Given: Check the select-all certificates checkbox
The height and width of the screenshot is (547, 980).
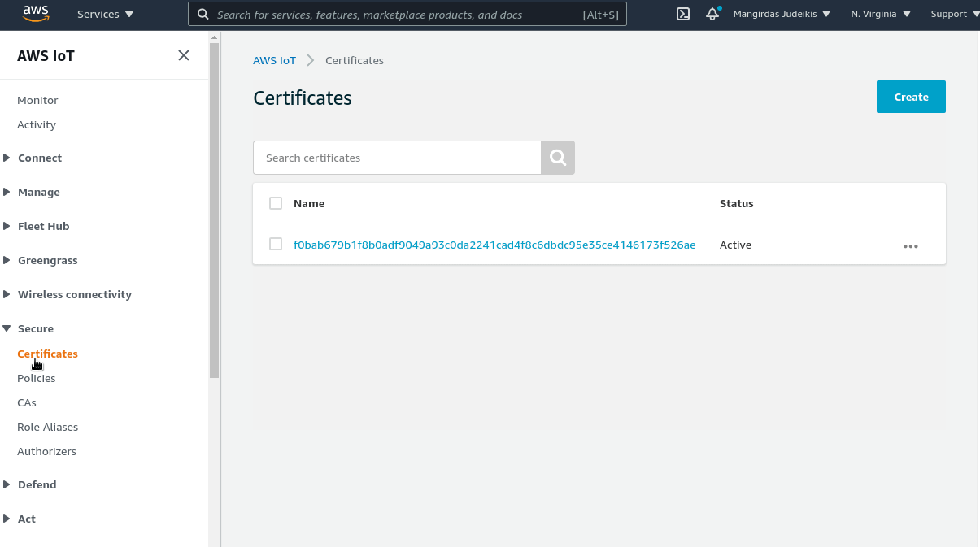Looking at the screenshot, I should [276, 203].
